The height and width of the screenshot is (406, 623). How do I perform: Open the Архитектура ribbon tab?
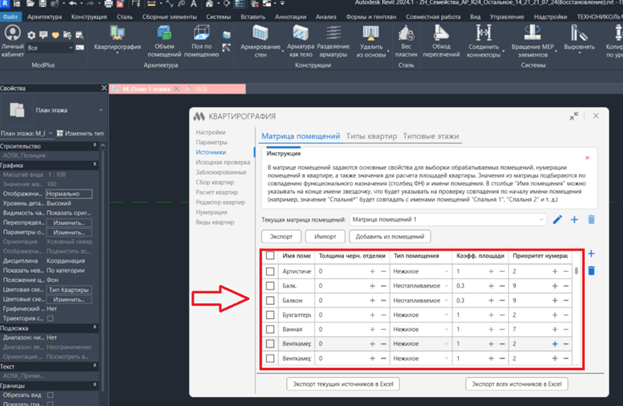click(x=44, y=17)
